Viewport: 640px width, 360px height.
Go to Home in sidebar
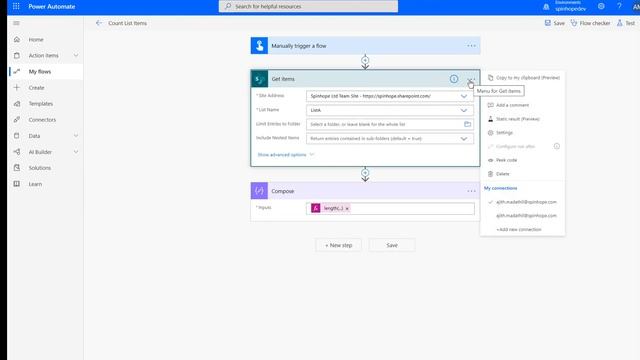pos(36,40)
